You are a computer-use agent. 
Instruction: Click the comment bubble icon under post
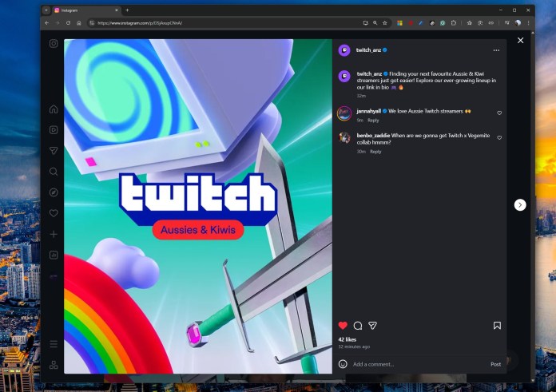coord(358,326)
